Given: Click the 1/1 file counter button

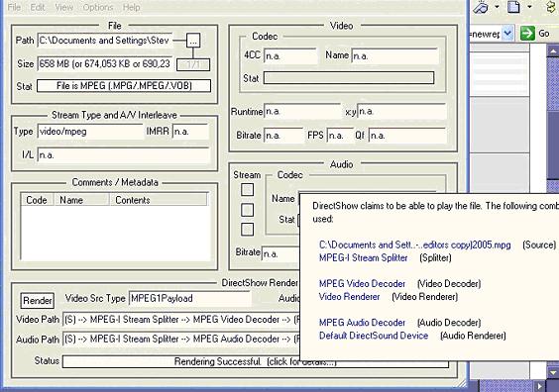Looking at the screenshot, I should (193, 64).
